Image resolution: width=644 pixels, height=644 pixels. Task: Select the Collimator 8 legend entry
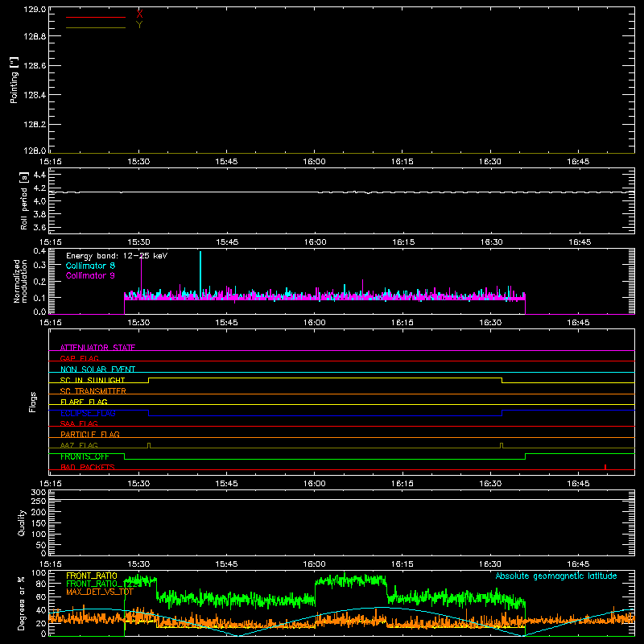pyautogui.click(x=90, y=266)
